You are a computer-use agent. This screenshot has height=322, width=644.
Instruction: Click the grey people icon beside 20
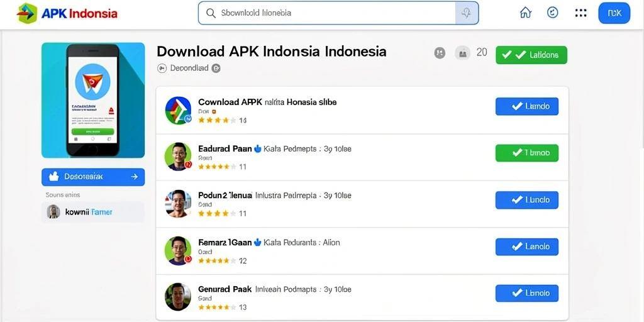(x=463, y=53)
